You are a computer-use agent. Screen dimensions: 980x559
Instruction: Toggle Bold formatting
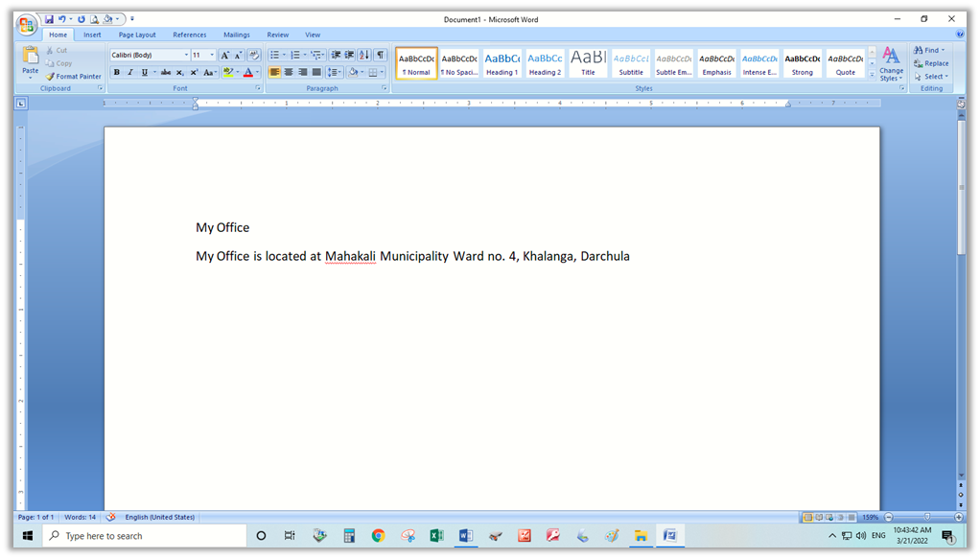pos(116,73)
